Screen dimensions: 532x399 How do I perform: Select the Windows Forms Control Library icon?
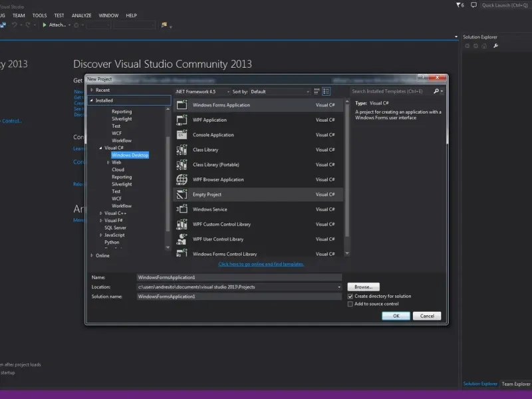pyautogui.click(x=182, y=253)
